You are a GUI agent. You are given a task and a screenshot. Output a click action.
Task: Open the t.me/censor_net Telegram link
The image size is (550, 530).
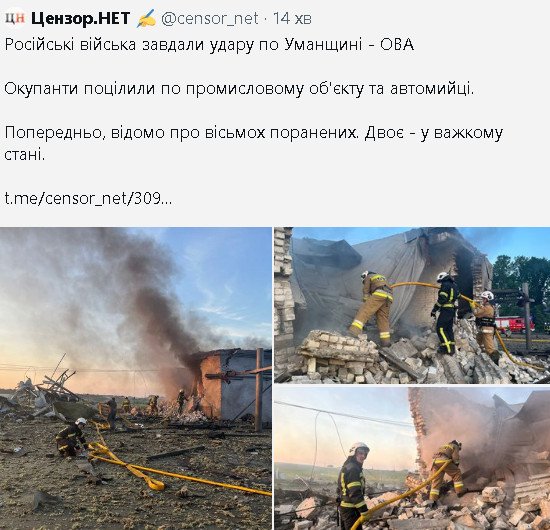click(88, 199)
